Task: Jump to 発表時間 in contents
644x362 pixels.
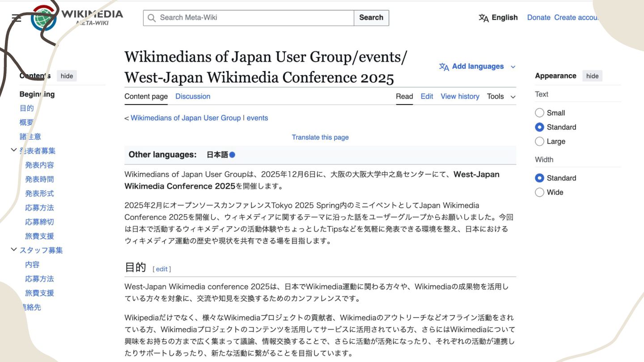Action: click(x=39, y=180)
